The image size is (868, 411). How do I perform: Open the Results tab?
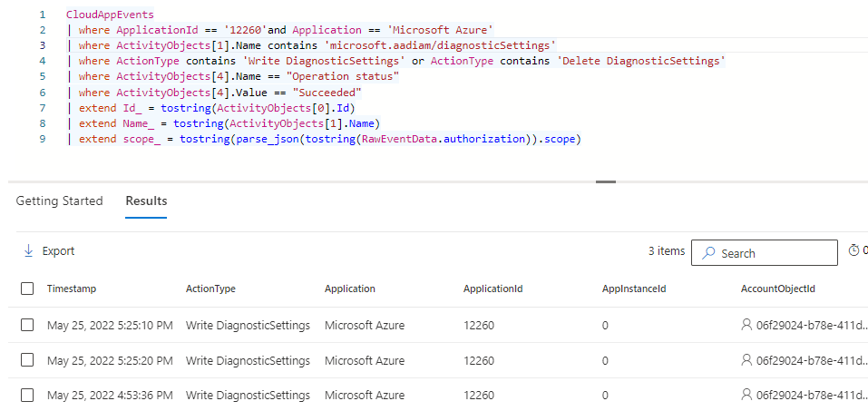tap(146, 201)
